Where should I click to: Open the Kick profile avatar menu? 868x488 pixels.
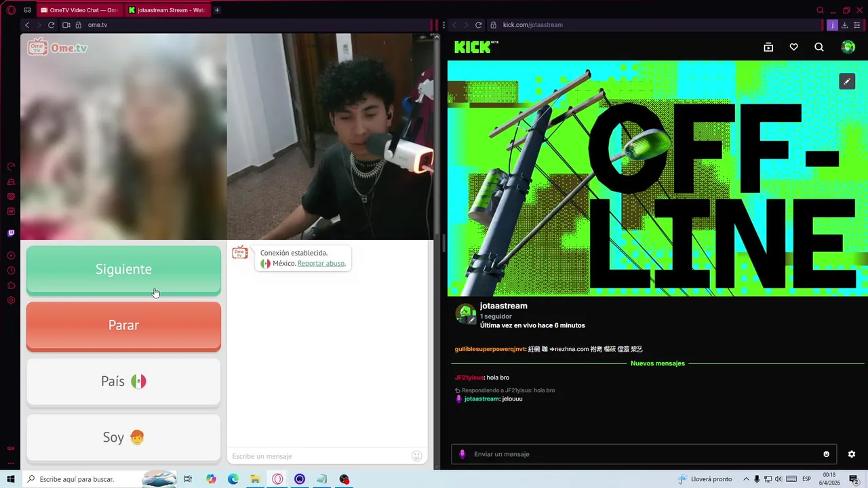(848, 47)
